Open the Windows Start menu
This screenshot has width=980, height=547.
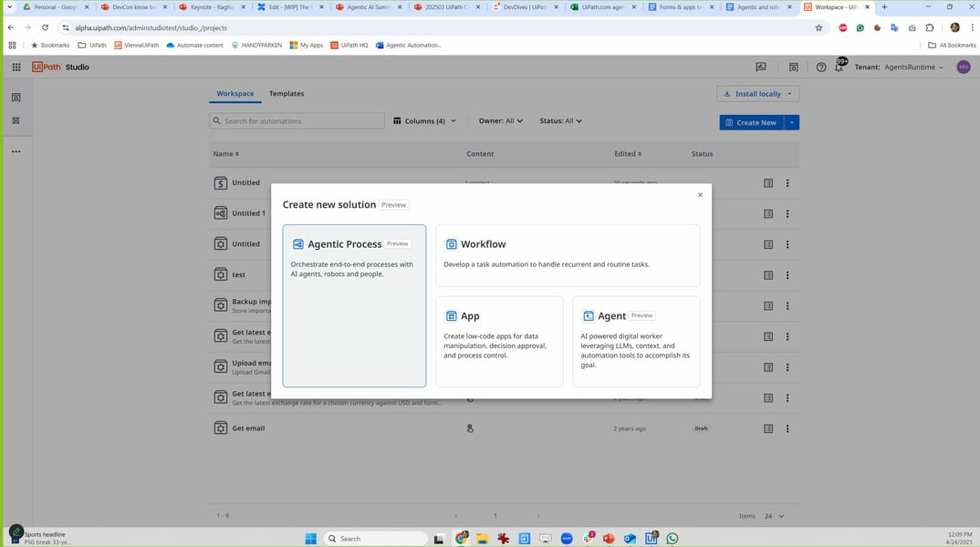point(310,538)
